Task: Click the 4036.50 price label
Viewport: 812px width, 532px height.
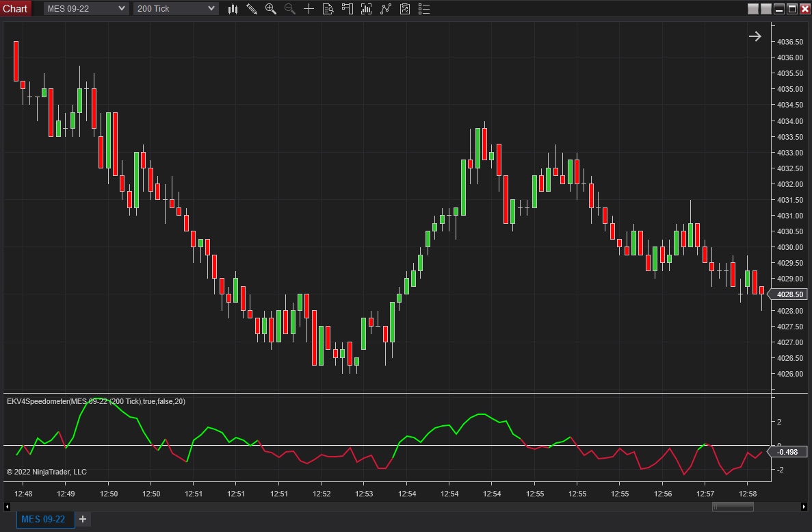Action: coord(790,42)
